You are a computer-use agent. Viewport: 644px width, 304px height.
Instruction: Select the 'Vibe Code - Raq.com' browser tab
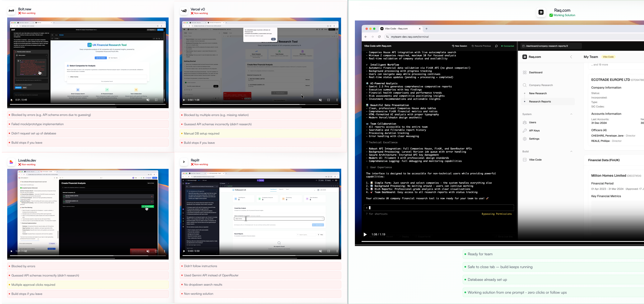401,29
